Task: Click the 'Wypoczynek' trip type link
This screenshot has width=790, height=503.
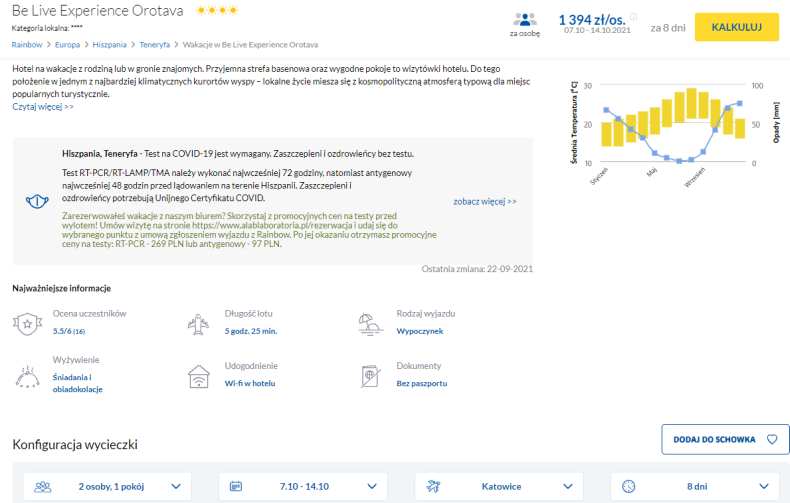Action: coord(420,331)
